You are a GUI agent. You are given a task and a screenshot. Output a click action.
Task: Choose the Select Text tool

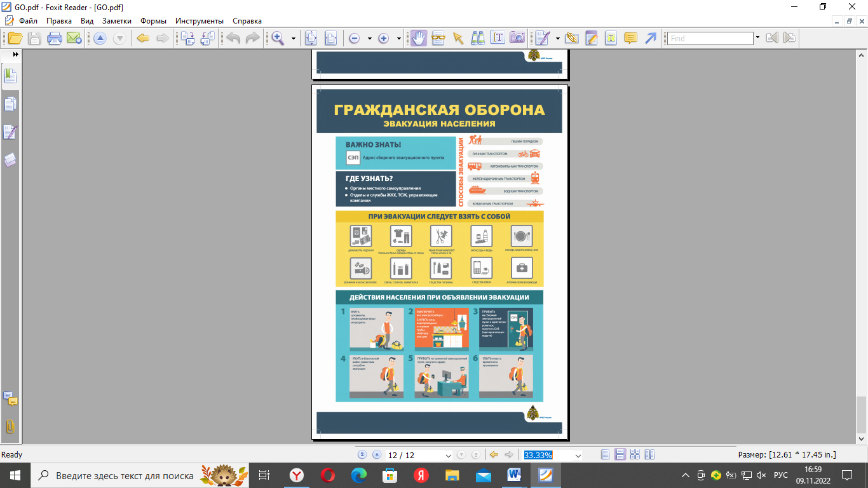[x=498, y=38]
